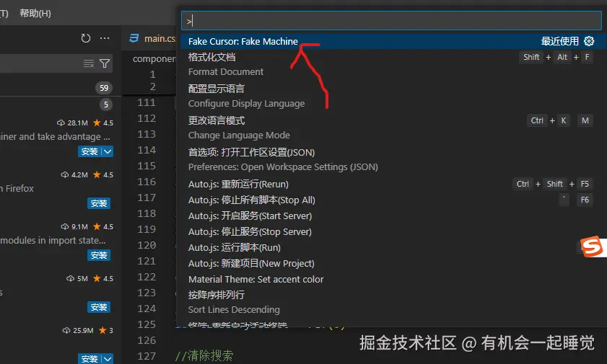Run Auto.js: 运行脚本(Run) command
Viewport: 607px width, 364px height.
click(391, 247)
